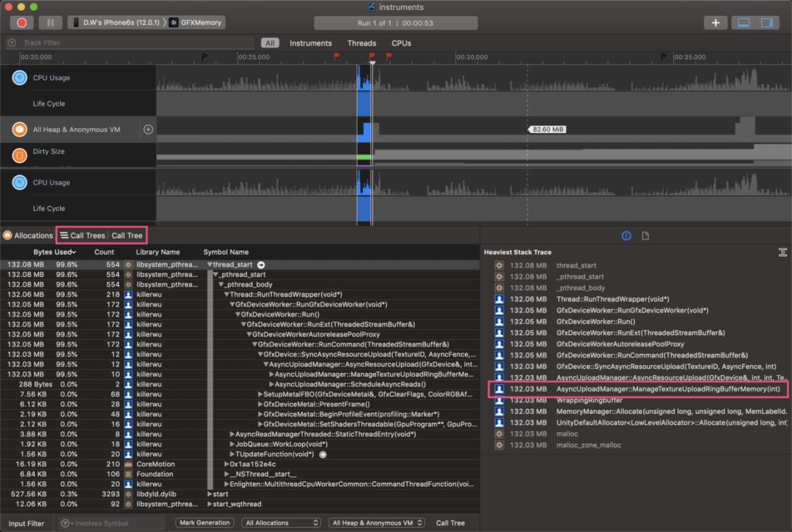
Task: Select the Life Cycle track label under first CPU Usage
Action: 49,103
